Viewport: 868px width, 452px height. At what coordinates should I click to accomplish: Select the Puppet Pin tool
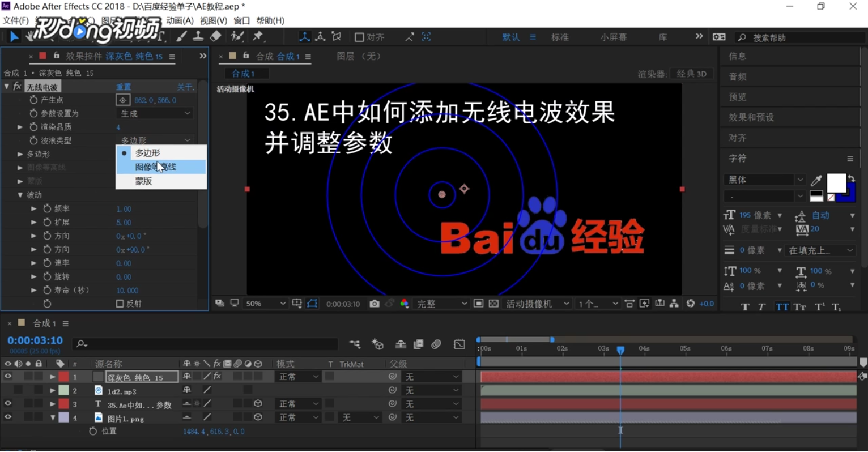[x=258, y=37]
